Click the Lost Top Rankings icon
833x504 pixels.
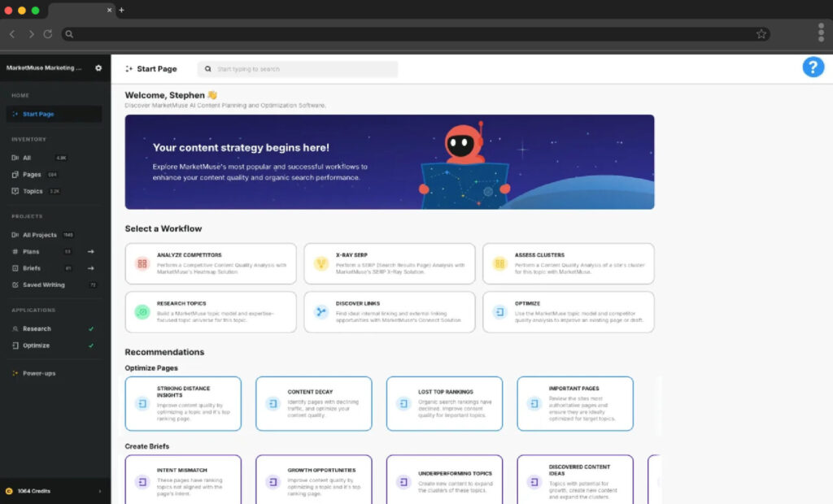tap(403, 404)
